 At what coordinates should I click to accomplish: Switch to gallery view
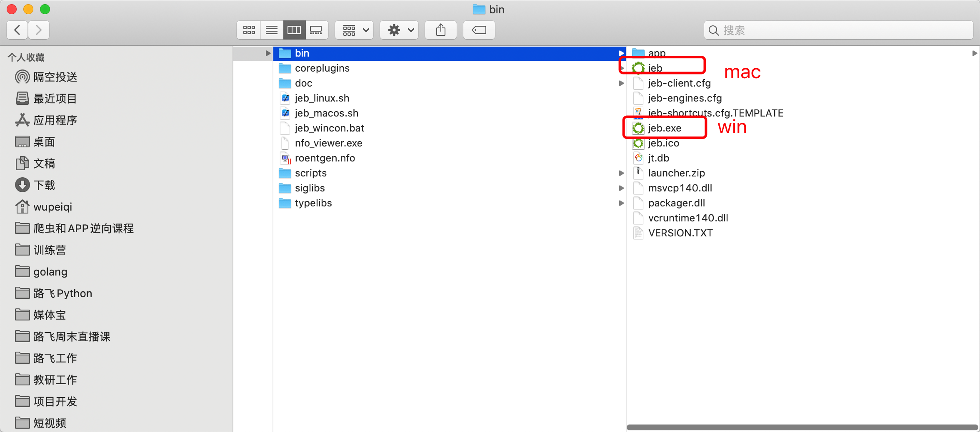coord(317,30)
